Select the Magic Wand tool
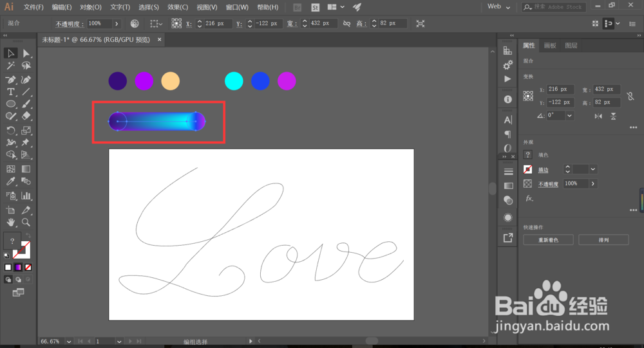Screen dimensions: 644x348 (11, 66)
